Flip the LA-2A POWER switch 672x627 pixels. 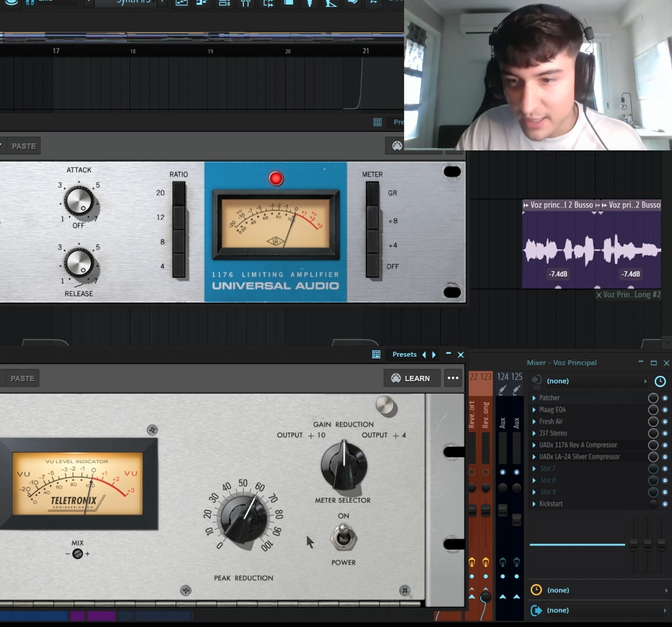point(343,537)
